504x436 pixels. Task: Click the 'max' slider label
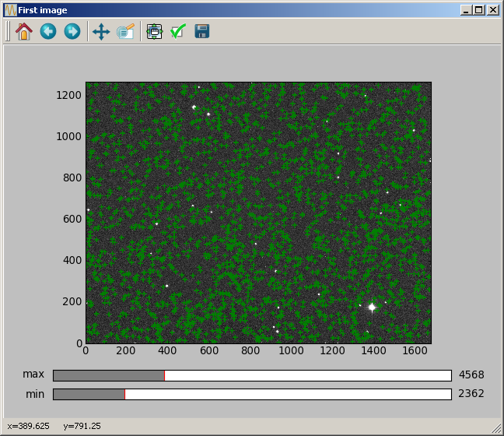33,374
